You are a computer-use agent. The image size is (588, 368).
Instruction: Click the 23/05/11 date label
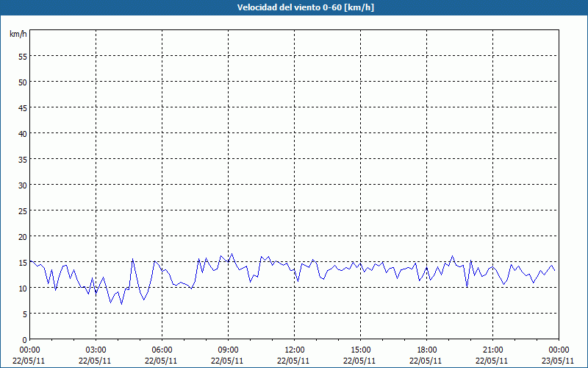558,361
